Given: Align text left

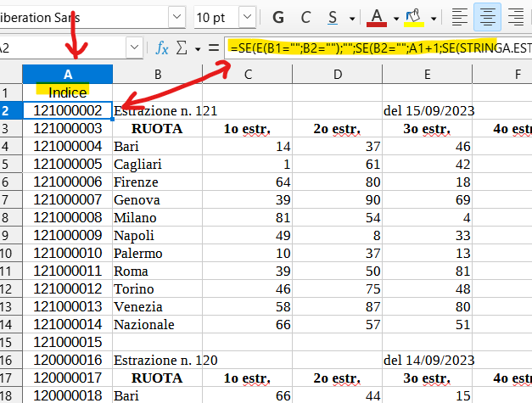Looking at the screenshot, I should (x=459, y=17).
